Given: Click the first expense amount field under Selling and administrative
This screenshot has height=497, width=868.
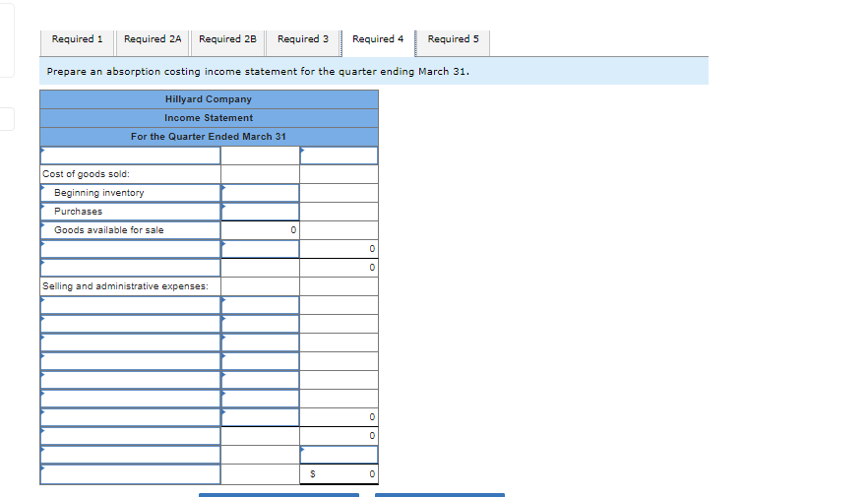Looking at the screenshot, I should [x=260, y=305].
